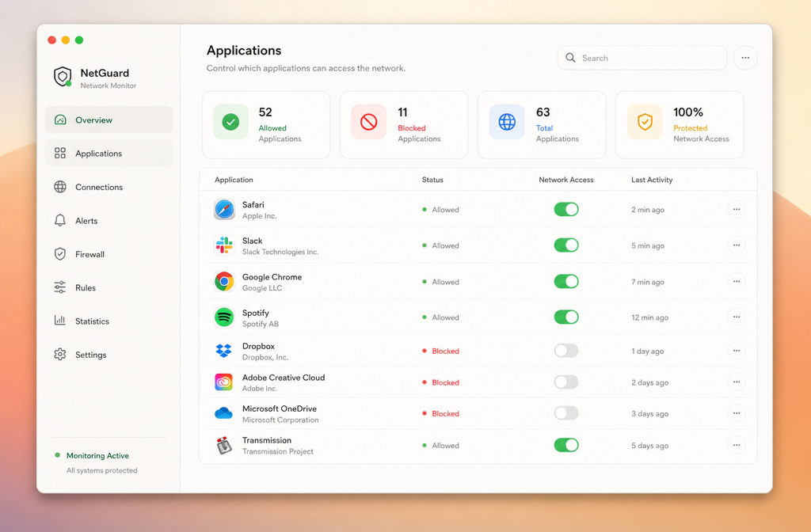Open Transmission row more options menu
Image resolution: width=811 pixels, height=532 pixels.
click(737, 445)
